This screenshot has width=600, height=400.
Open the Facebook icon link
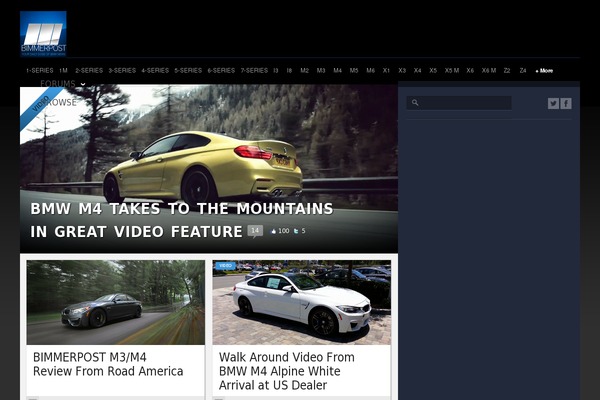click(x=566, y=103)
